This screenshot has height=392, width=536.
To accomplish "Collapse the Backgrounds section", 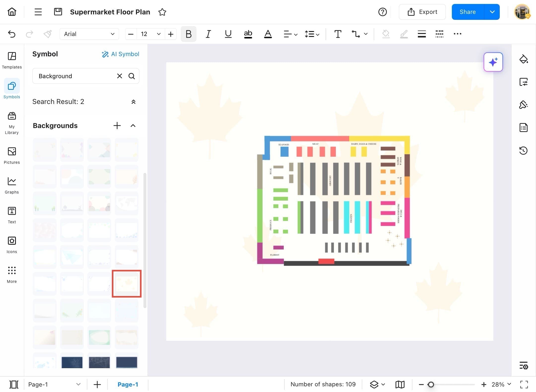I will tap(133, 126).
